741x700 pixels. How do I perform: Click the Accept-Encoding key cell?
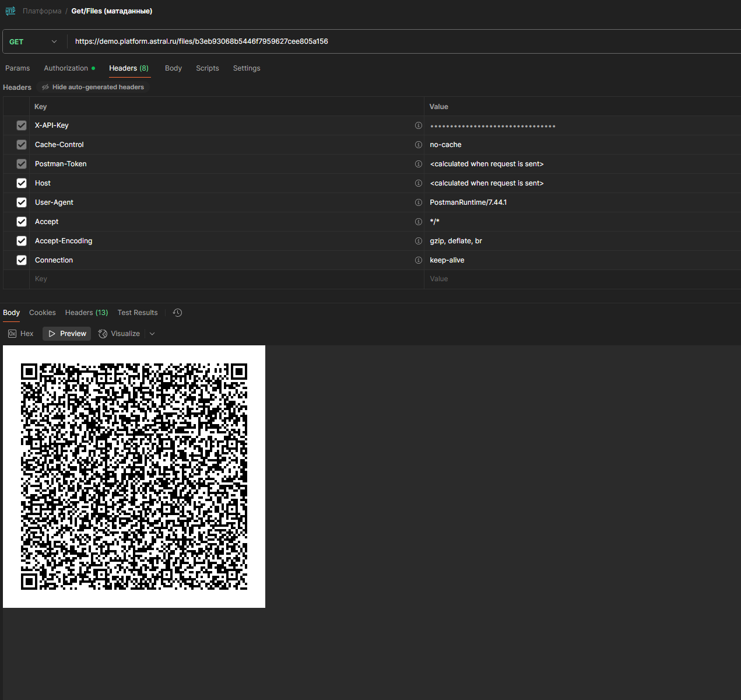[x=226, y=241]
